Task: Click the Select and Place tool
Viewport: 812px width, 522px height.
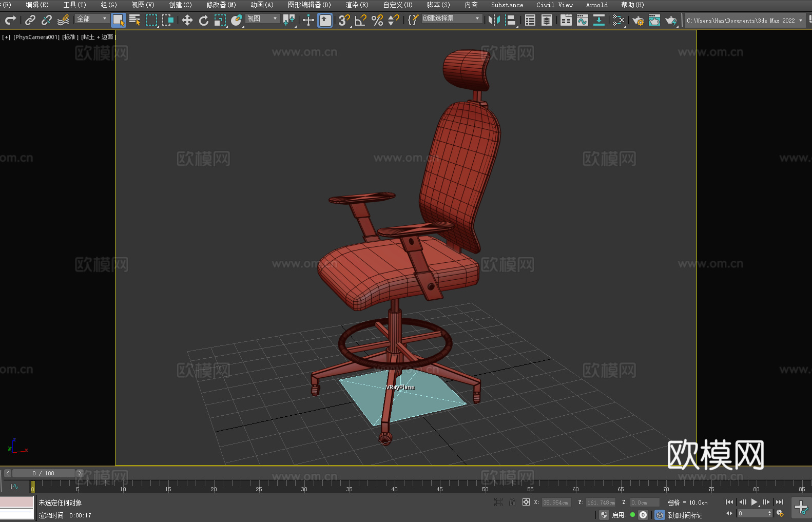Action: coord(237,20)
